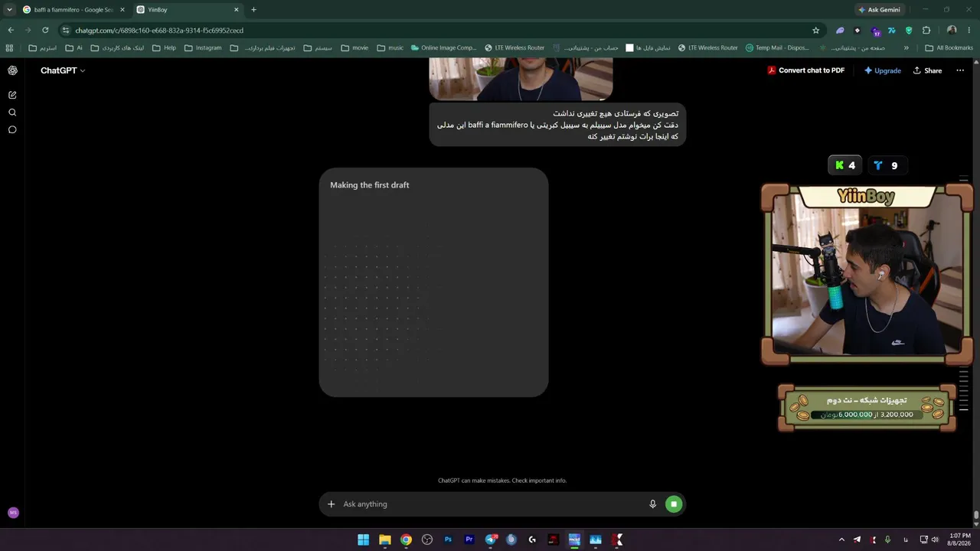Show hidden system tray icons
The width and height of the screenshot is (980, 551).
point(841,540)
